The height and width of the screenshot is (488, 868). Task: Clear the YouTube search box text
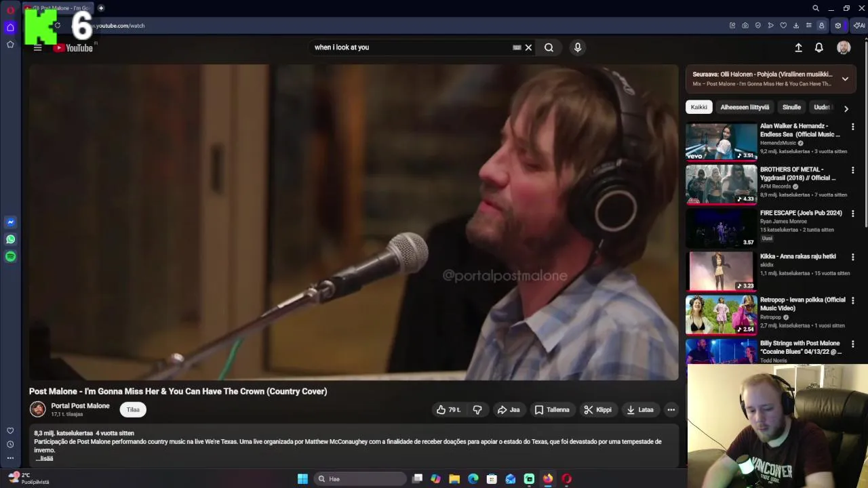(x=528, y=47)
